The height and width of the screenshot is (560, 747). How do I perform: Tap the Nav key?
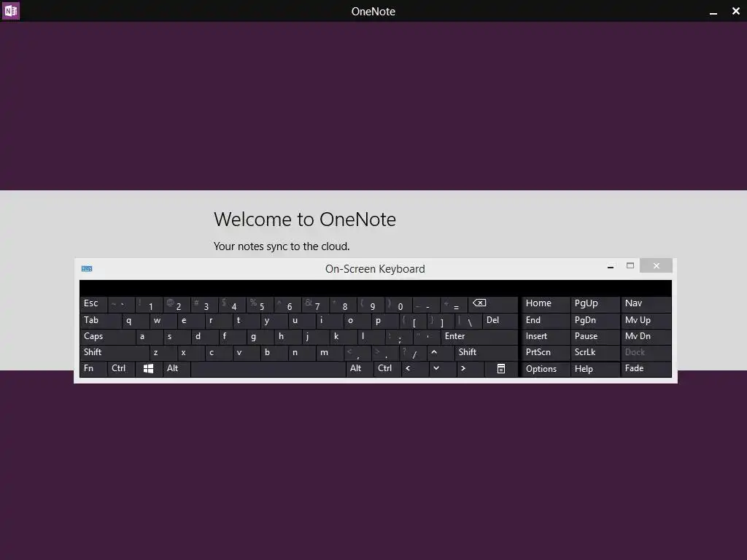tap(646, 304)
